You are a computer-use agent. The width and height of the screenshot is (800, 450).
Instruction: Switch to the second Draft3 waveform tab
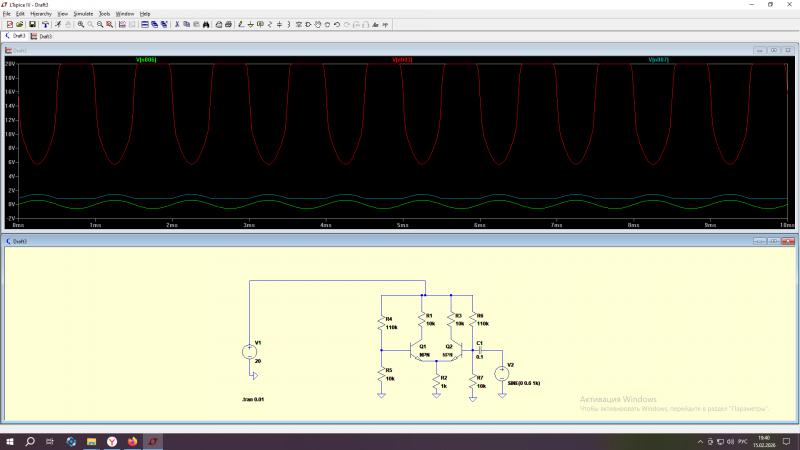tap(43, 36)
